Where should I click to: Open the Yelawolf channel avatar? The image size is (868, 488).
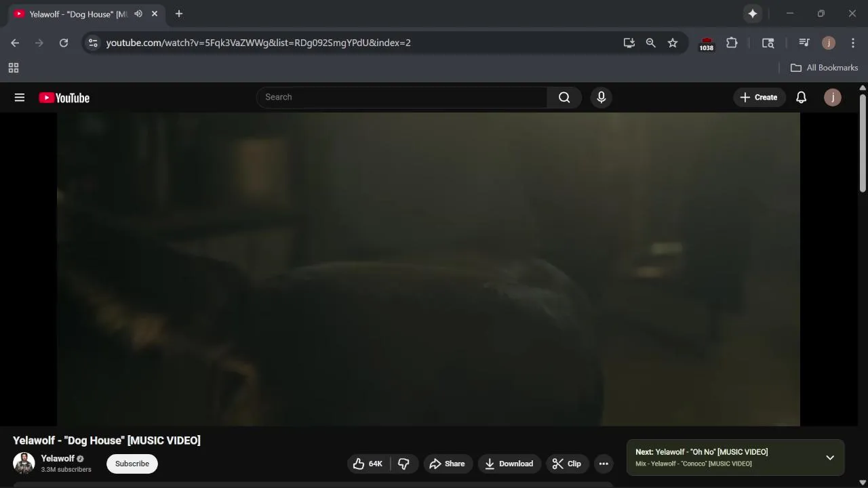click(x=24, y=464)
